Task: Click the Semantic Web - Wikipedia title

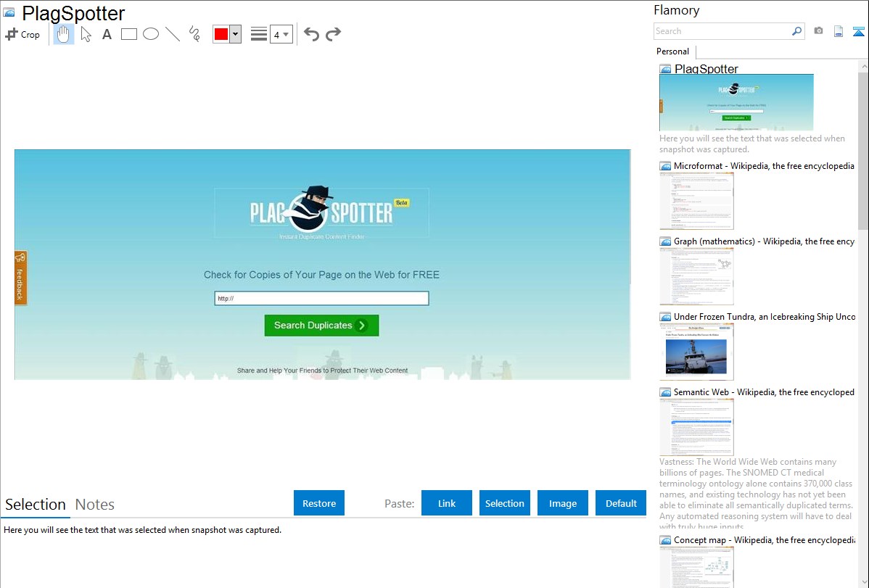Action: [x=764, y=392]
